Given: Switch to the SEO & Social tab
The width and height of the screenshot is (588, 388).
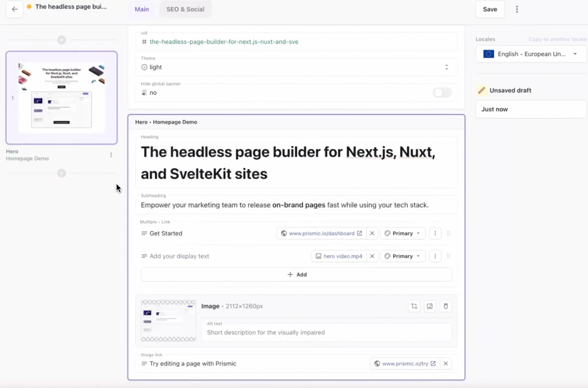Looking at the screenshot, I should [185, 9].
